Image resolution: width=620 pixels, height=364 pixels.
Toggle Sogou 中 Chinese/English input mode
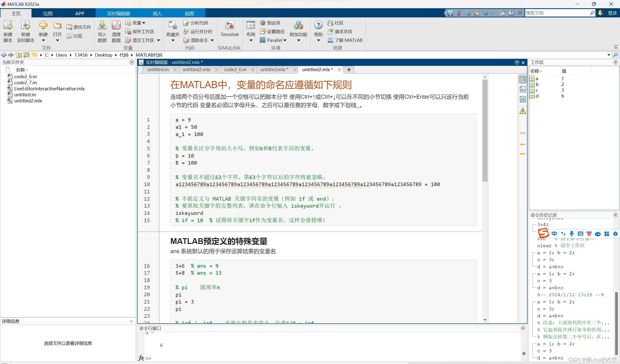(x=554, y=234)
